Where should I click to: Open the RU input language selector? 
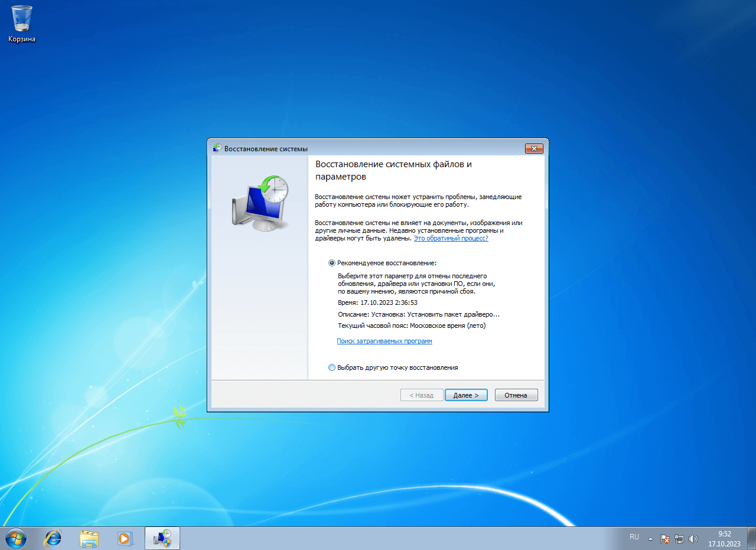pos(634,537)
